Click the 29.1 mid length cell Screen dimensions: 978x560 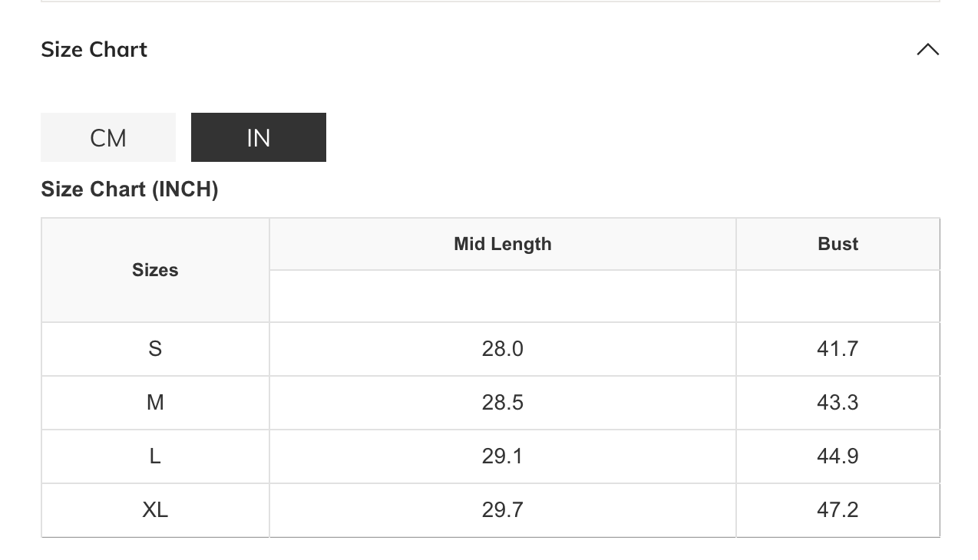click(x=502, y=456)
